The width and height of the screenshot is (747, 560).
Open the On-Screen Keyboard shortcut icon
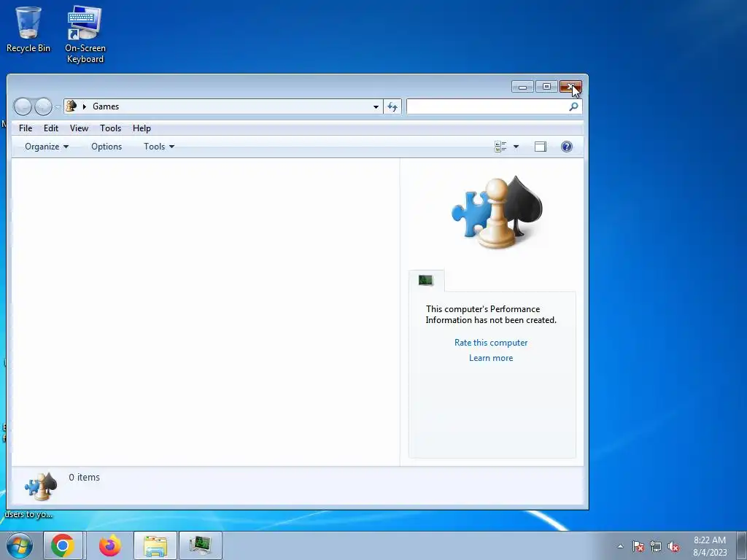(x=85, y=34)
